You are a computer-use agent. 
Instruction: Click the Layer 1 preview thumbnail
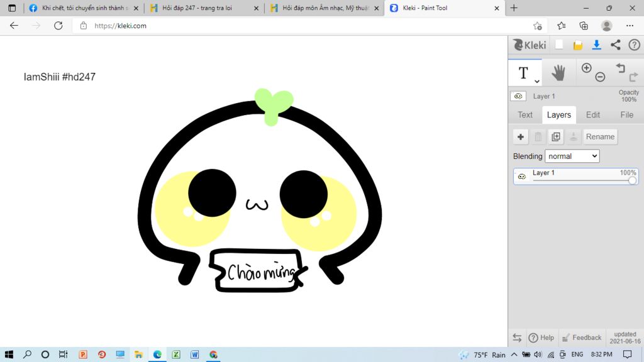[x=518, y=96]
